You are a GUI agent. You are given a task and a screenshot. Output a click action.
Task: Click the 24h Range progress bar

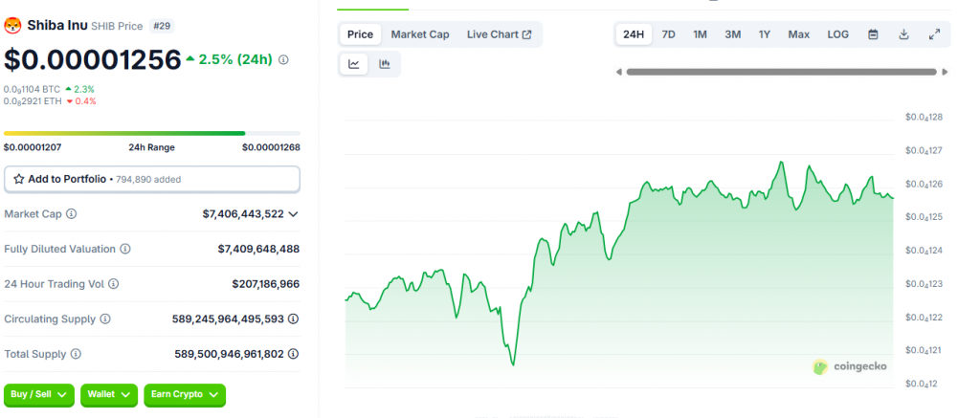click(152, 133)
